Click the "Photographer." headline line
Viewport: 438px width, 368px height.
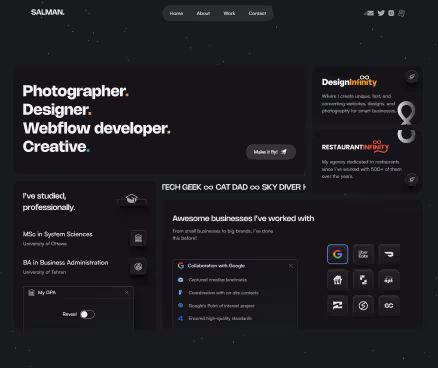pos(76,91)
